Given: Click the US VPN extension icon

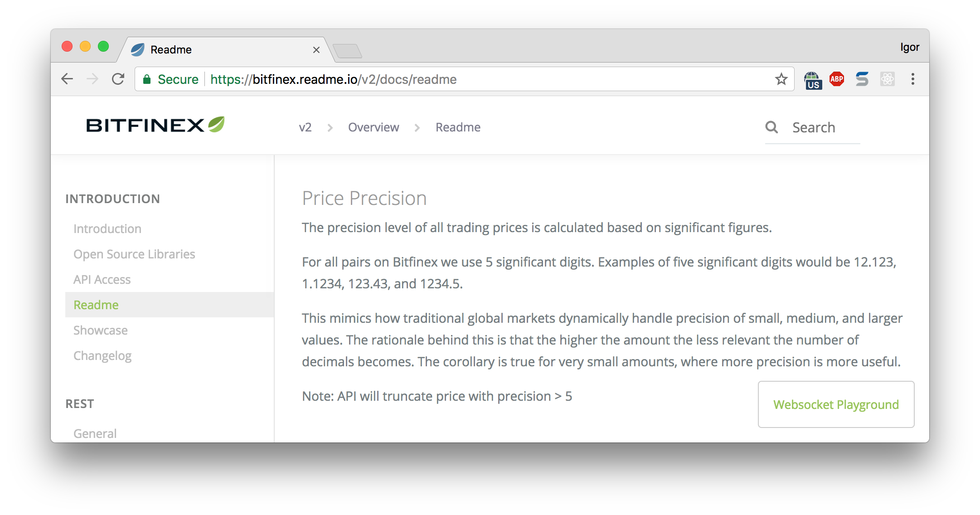Looking at the screenshot, I should tap(812, 79).
